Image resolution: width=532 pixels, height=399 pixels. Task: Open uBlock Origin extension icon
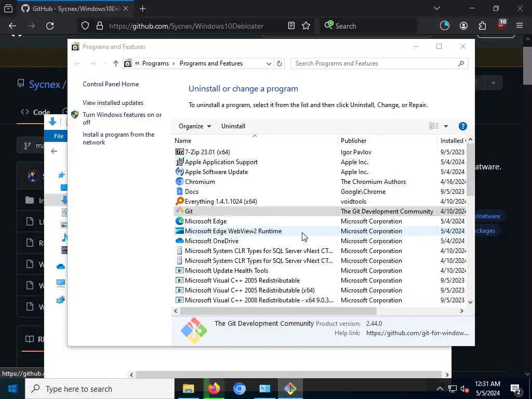(x=501, y=25)
